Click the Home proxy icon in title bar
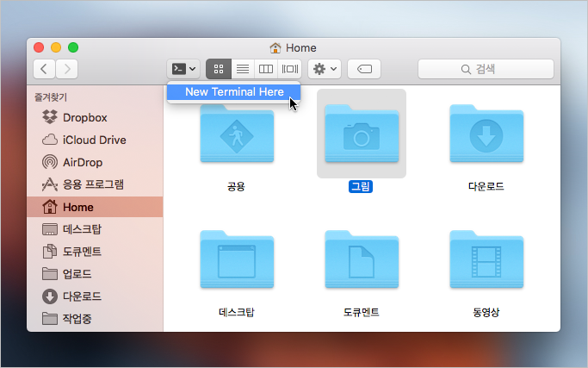 [275, 47]
